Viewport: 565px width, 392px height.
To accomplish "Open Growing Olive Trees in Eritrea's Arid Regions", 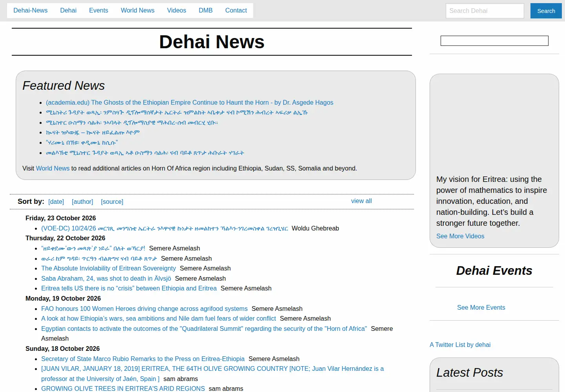I will click(123, 389).
